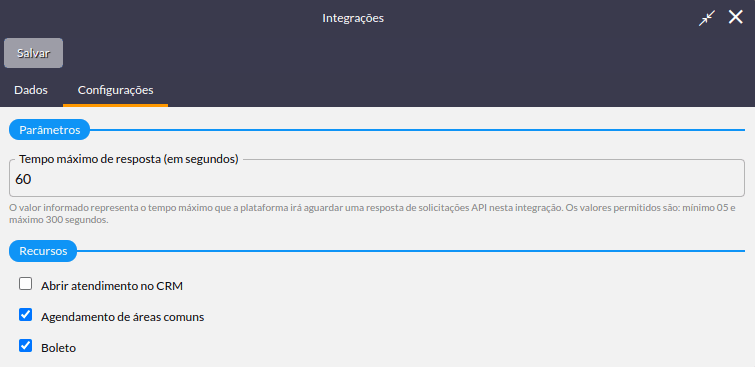
Task: Click the label text Abrir atendimento no CRM
Action: pos(112,286)
